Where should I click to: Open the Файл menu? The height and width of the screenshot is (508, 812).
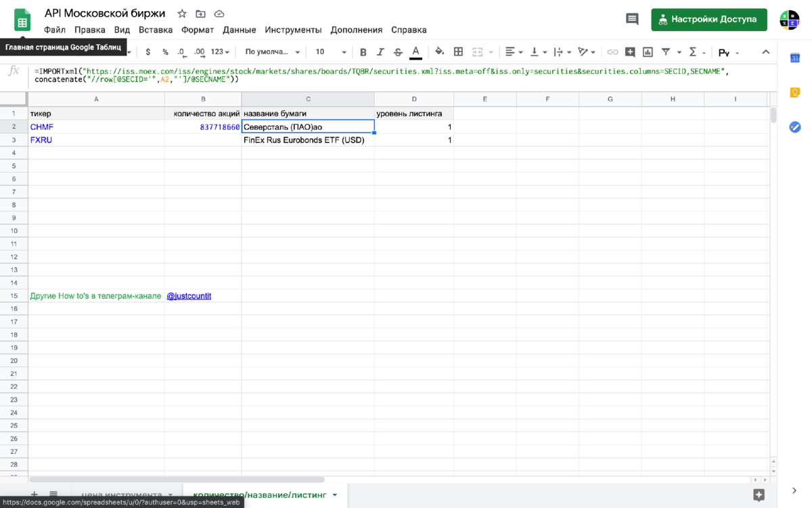pyautogui.click(x=55, y=30)
